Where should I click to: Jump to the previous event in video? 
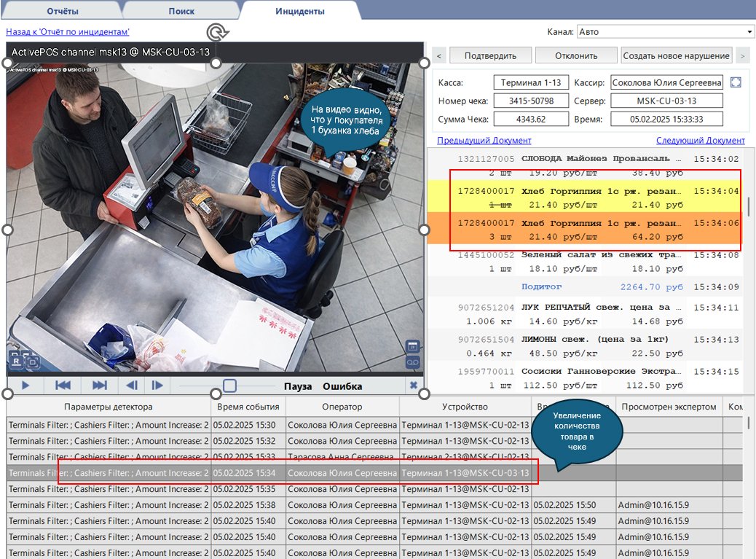coord(63,386)
